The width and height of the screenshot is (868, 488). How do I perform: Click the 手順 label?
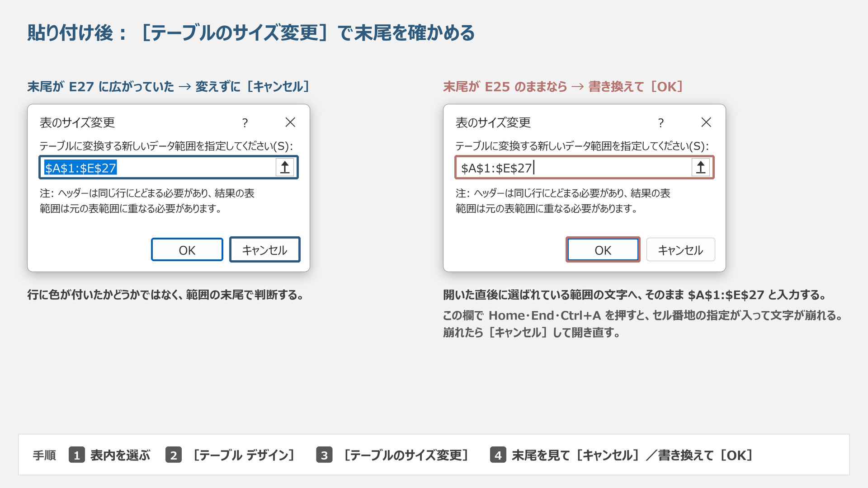point(44,455)
